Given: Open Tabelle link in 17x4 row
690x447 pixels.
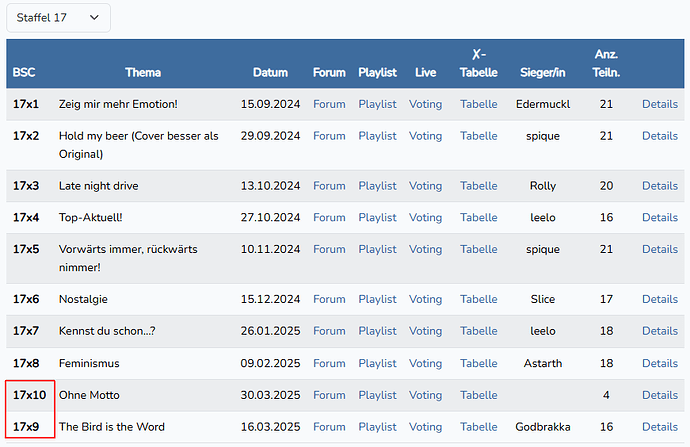Looking at the screenshot, I should (x=479, y=218).
